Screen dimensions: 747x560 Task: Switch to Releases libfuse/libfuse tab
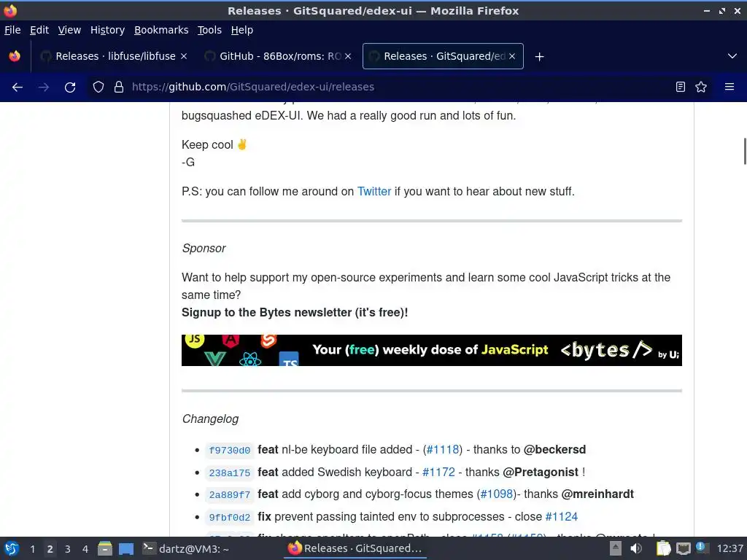coord(115,56)
